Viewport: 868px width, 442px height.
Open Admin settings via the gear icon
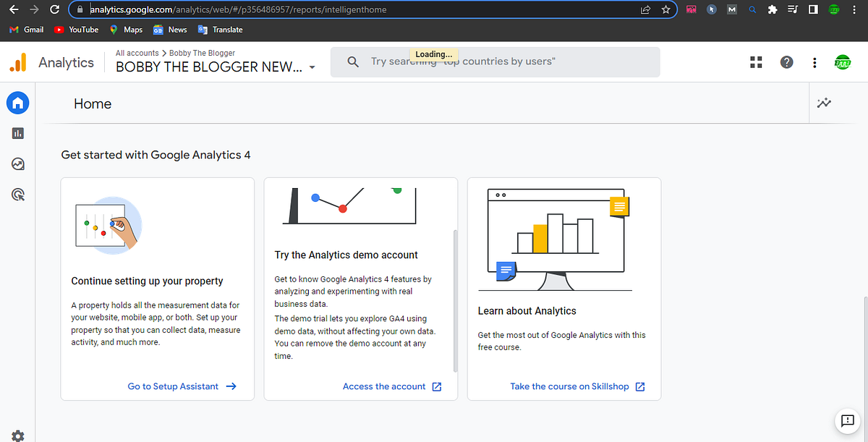tap(17, 435)
